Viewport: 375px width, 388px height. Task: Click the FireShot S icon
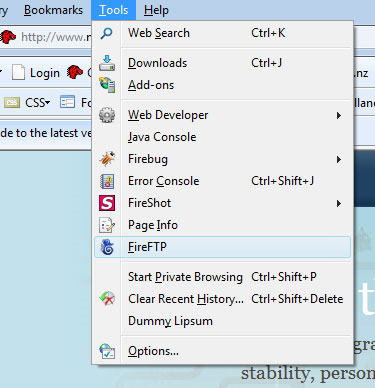pos(107,203)
